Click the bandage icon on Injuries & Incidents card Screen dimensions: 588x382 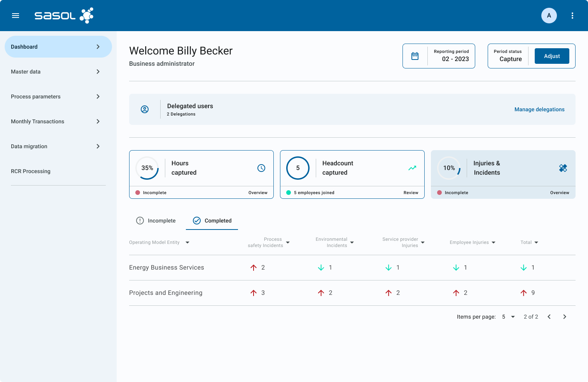[x=563, y=168]
